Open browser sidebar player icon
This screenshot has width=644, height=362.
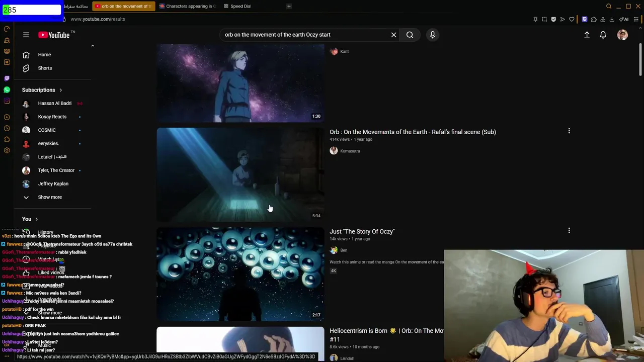[x=7, y=117]
